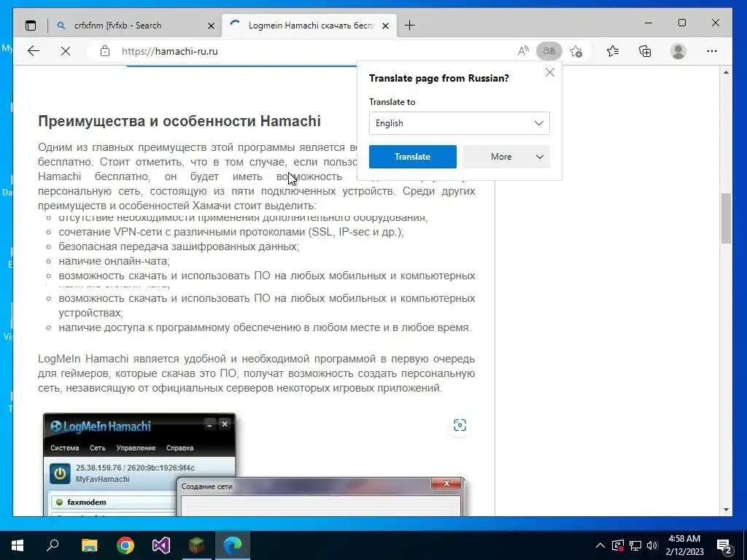This screenshot has height=560, width=747.
Task: Click the LogMeIn Hamachi screenshot image
Action: click(x=253, y=464)
